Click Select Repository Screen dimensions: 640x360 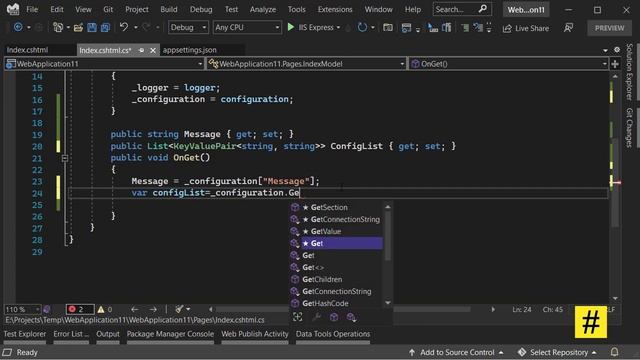(x=558, y=352)
